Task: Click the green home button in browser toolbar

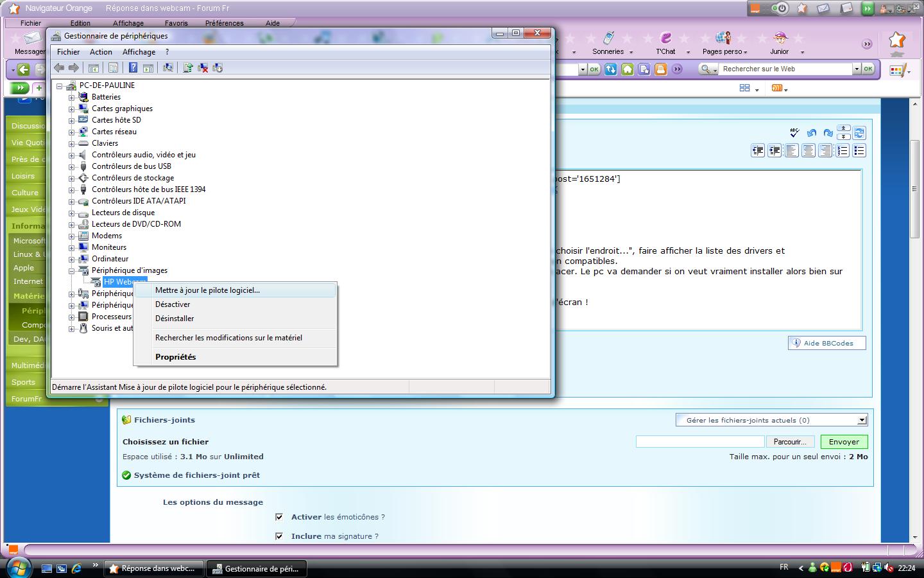Action: [x=628, y=69]
